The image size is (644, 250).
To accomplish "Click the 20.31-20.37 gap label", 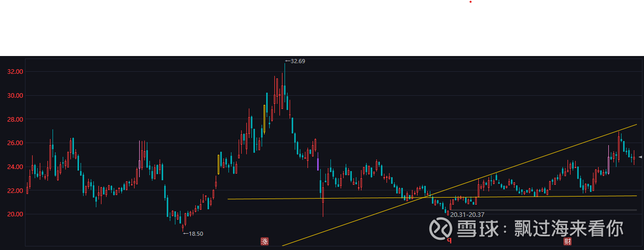I will tap(468, 214).
